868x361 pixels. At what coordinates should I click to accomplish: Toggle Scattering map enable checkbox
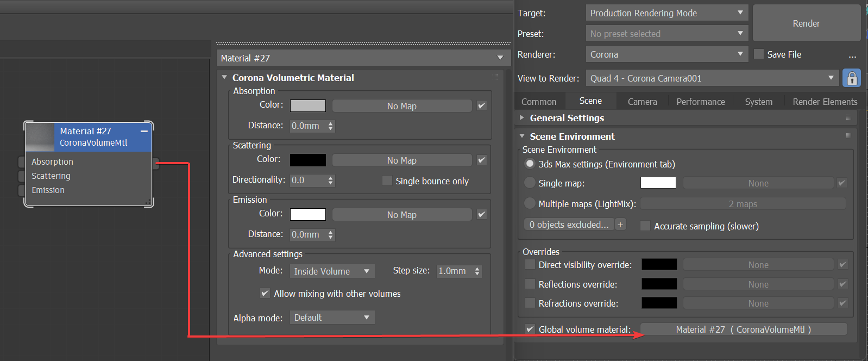point(482,160)
